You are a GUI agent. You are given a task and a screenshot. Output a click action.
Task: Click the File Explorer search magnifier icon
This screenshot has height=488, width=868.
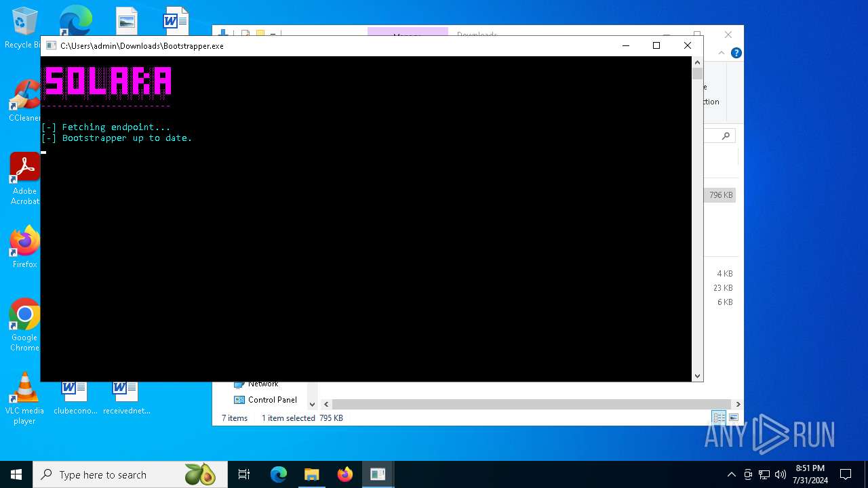click(726, 136)
